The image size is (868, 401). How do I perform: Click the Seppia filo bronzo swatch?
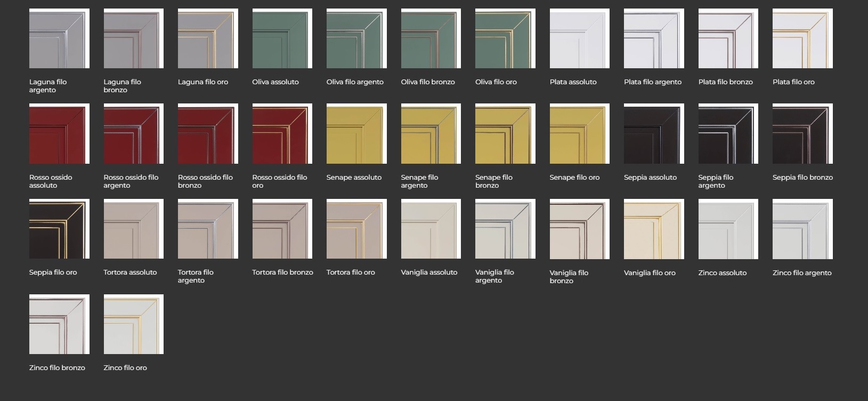coord(802,134)
